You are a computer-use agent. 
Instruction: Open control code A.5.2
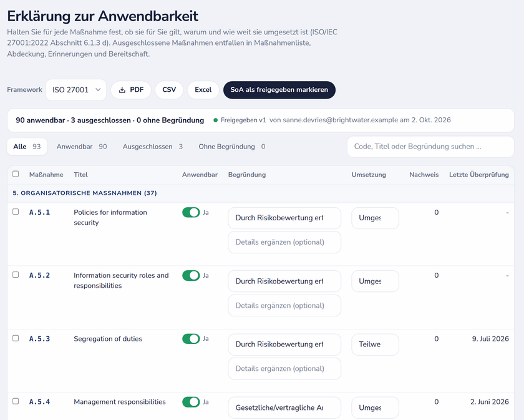coord(39,276)
